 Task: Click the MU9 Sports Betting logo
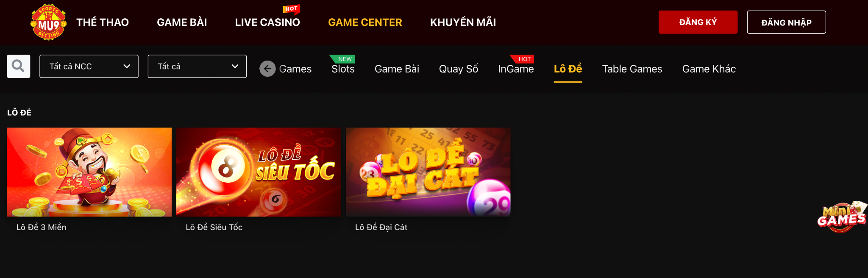[x=48, y=22]
